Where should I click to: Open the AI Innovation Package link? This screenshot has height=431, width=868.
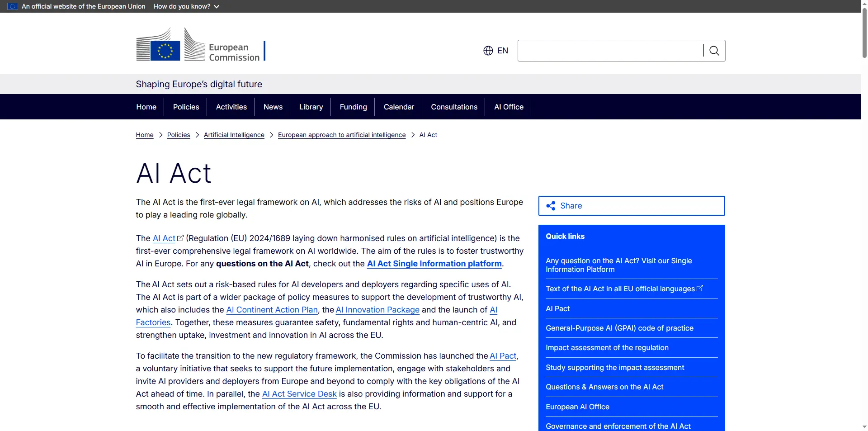click(377, 310)
